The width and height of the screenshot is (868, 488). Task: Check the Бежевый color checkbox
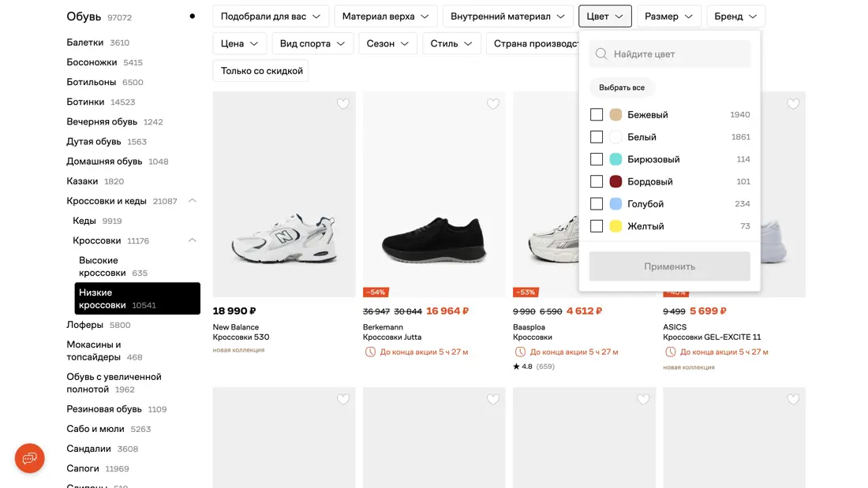[x=597, y=115]
